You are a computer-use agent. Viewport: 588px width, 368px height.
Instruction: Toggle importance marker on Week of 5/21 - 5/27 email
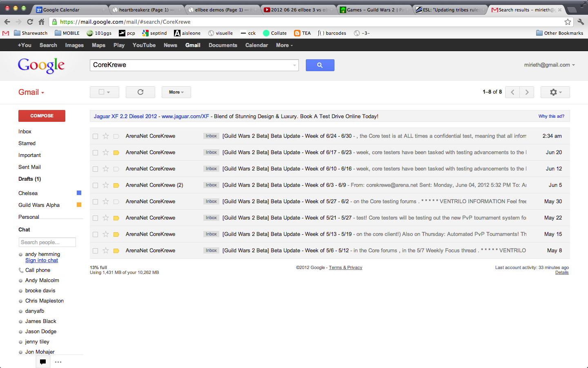click(x=116, y=218)
